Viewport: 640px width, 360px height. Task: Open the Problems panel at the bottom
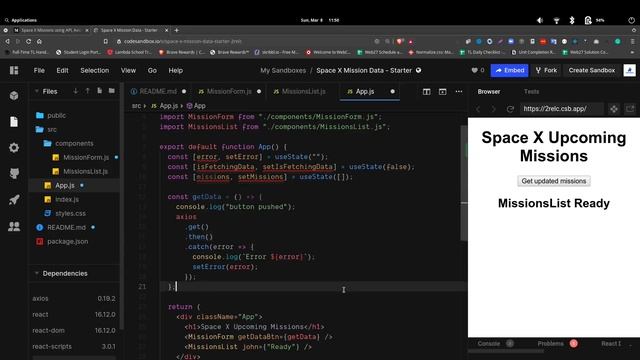pyautogui.click(x=551, y=344)
